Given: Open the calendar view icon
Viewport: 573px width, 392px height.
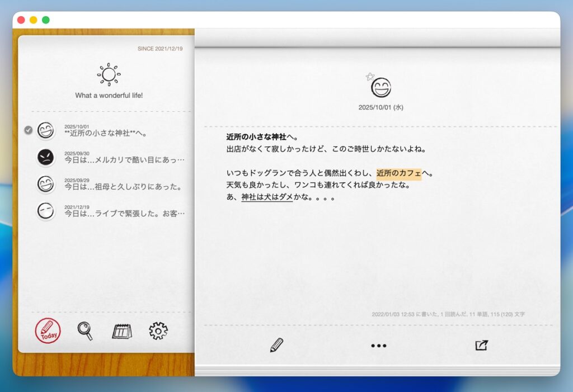Looking at the screenshot, I should tap(121, 332).
